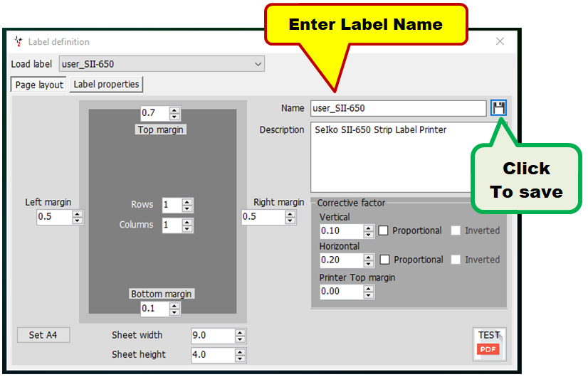The image size is (588, 377).
Task: Click the Rows value field
Action: click(172, 205)
